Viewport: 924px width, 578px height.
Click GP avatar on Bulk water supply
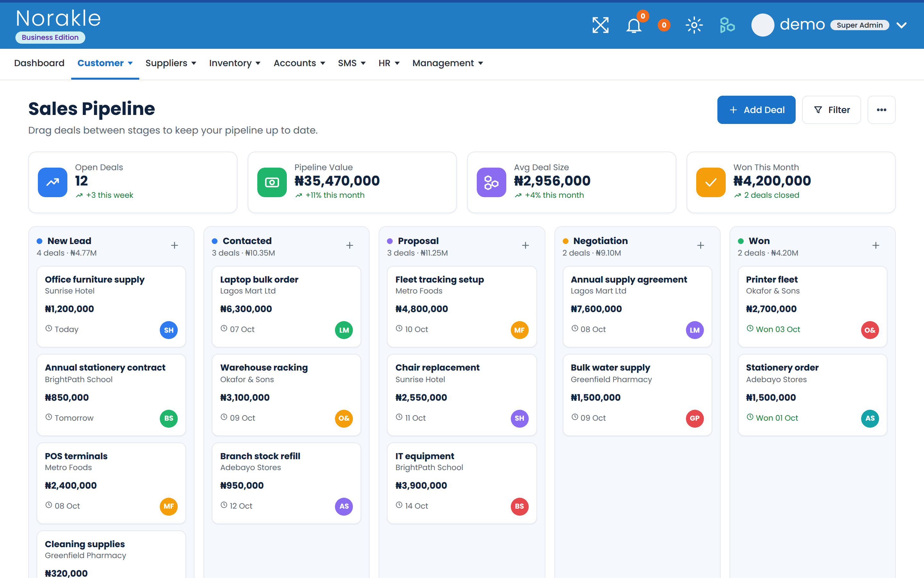point(695,418)
